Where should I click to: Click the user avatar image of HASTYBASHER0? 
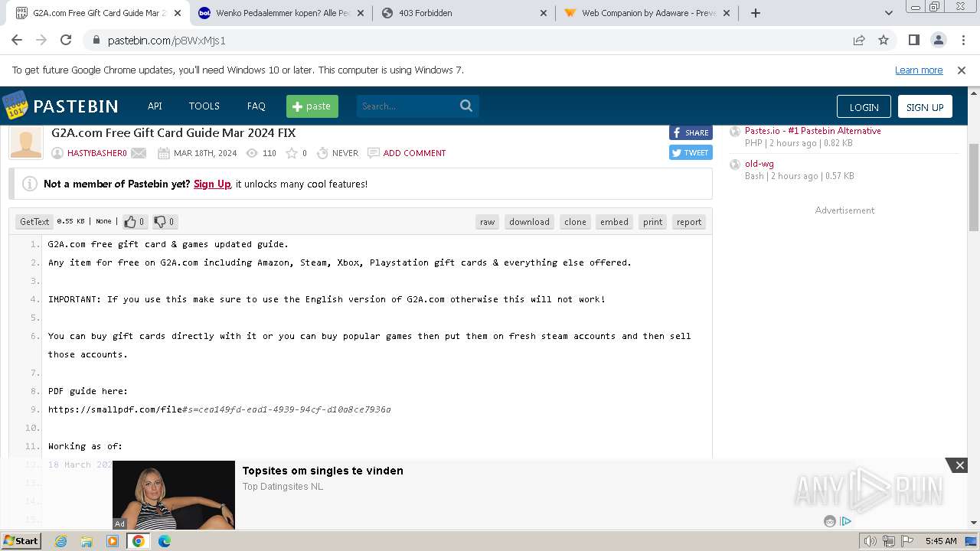[26, 142]
